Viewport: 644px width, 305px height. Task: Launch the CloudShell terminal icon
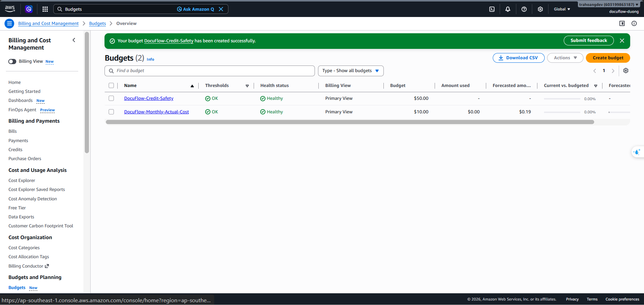click(x=492, y=9)
